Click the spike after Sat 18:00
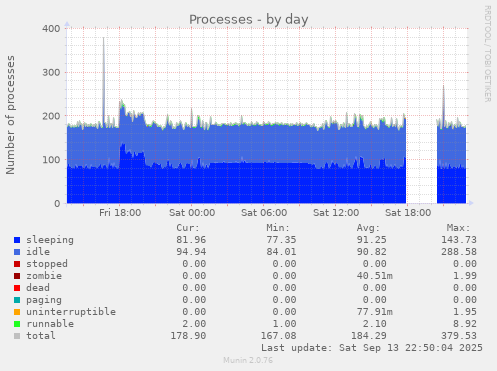The image size is (497, 371). (443, 105)
